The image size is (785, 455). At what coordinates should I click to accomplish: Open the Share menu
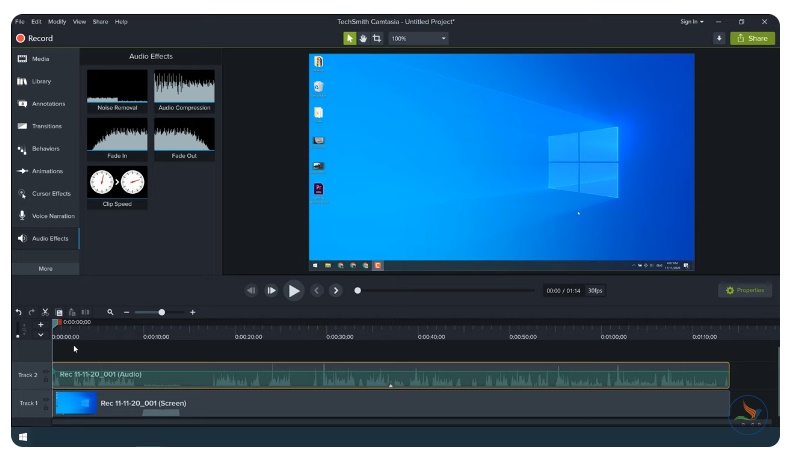[100, 22]
